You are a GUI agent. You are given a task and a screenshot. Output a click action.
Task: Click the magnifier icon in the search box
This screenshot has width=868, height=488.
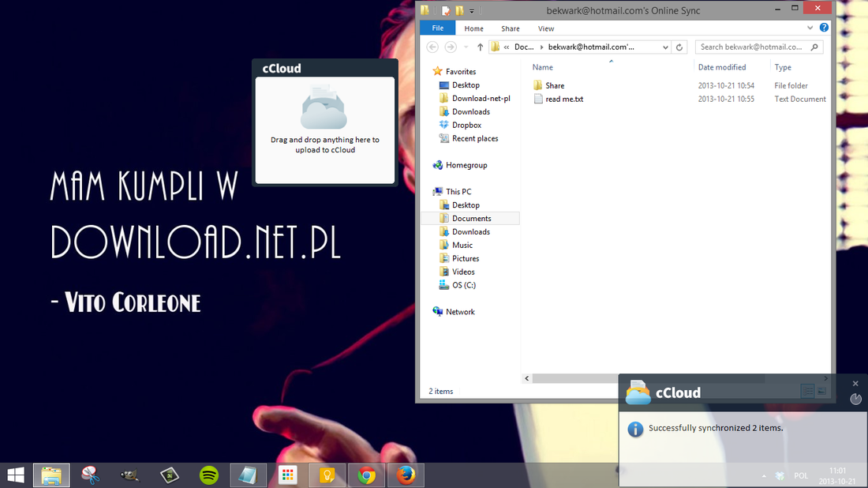pos(814,47)
